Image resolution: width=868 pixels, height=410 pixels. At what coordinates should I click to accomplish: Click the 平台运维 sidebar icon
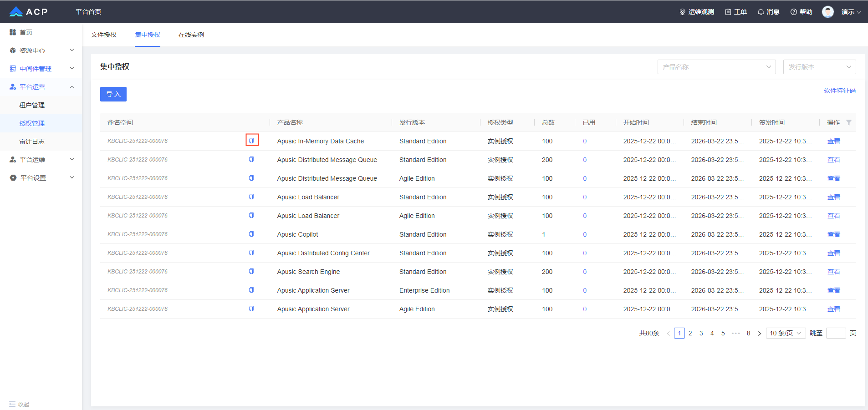tap(13, 160)
